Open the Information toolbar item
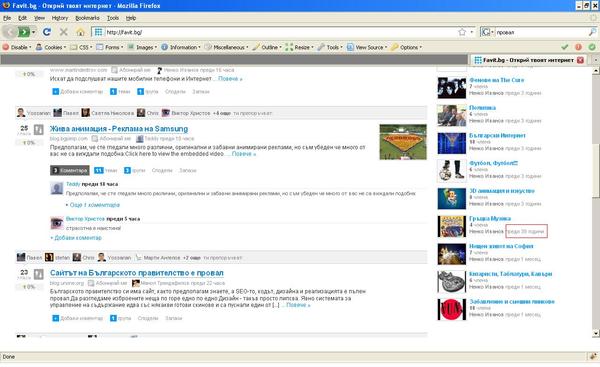This screenshot has height=367, width=600. (181, 47)
